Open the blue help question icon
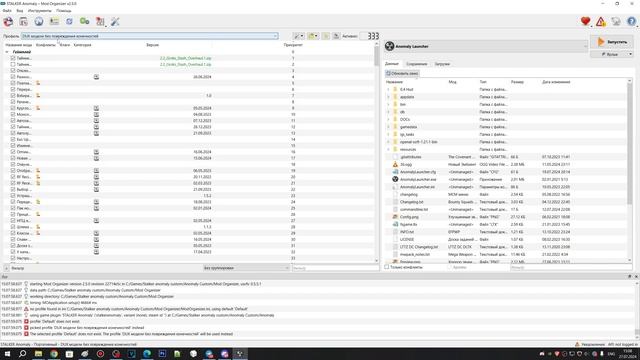 pos(631,22)
